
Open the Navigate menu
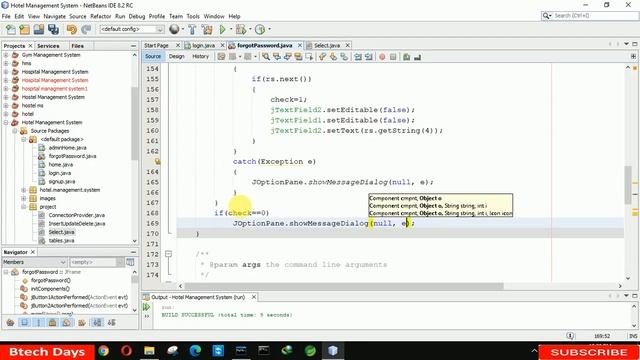pos(54,16)
